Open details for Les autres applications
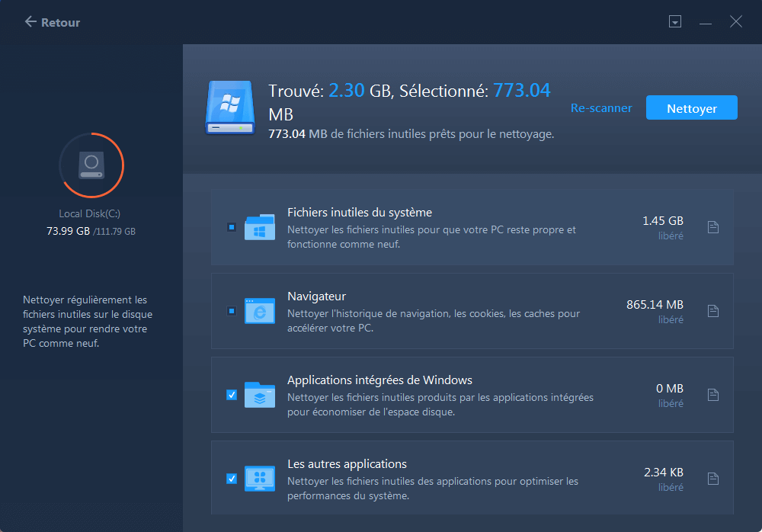This screenshot has width=762, height=532. [x=713, y=479]
